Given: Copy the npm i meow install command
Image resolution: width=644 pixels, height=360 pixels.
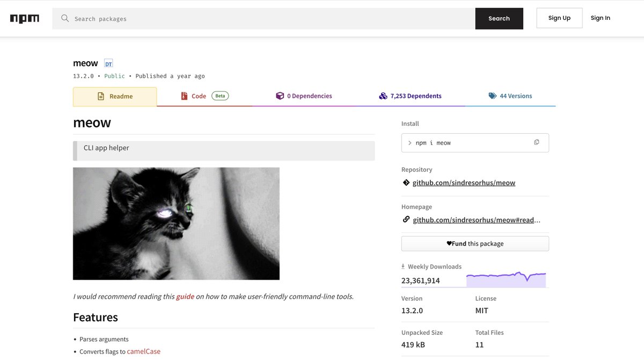Looking at the screenshot, I should point(537,142).
